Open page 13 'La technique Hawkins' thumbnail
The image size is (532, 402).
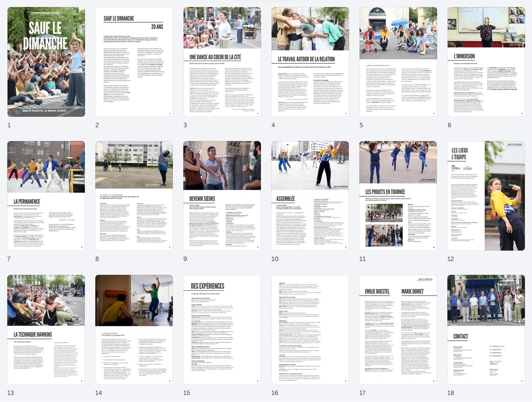point(46,329)
